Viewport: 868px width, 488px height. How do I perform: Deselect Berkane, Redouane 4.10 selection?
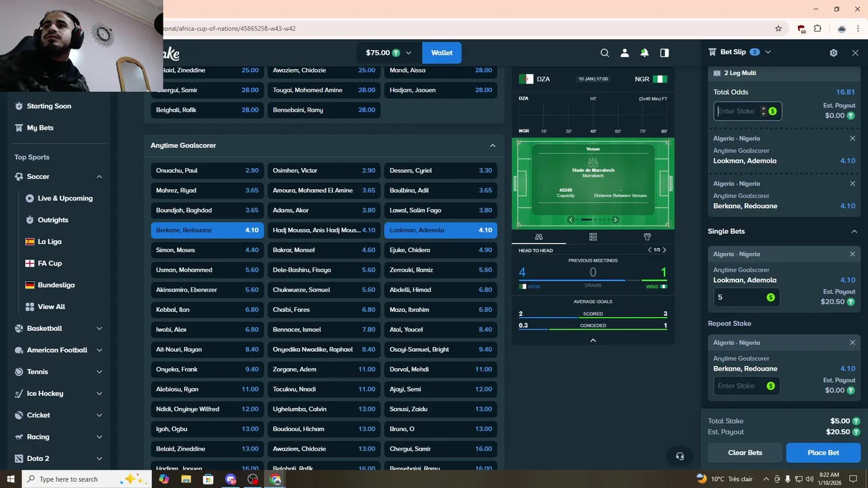click(x=208, y=230)
